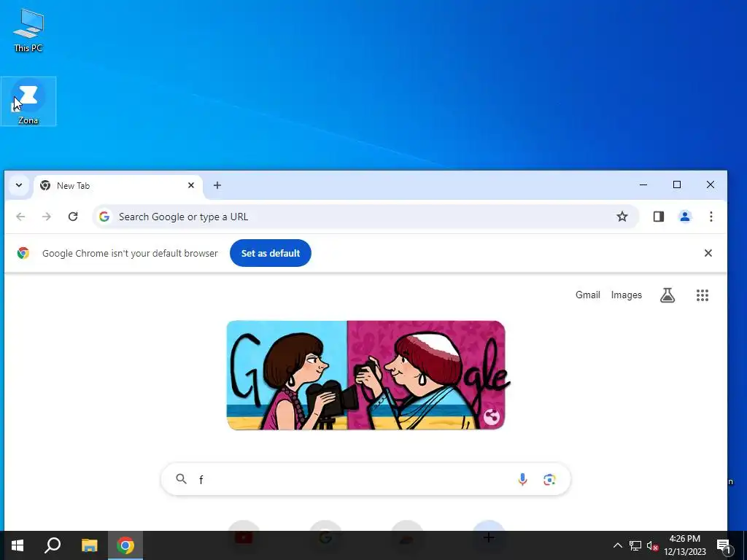Start voice search with microphone
747x560 pixels.
pos(522,480)
